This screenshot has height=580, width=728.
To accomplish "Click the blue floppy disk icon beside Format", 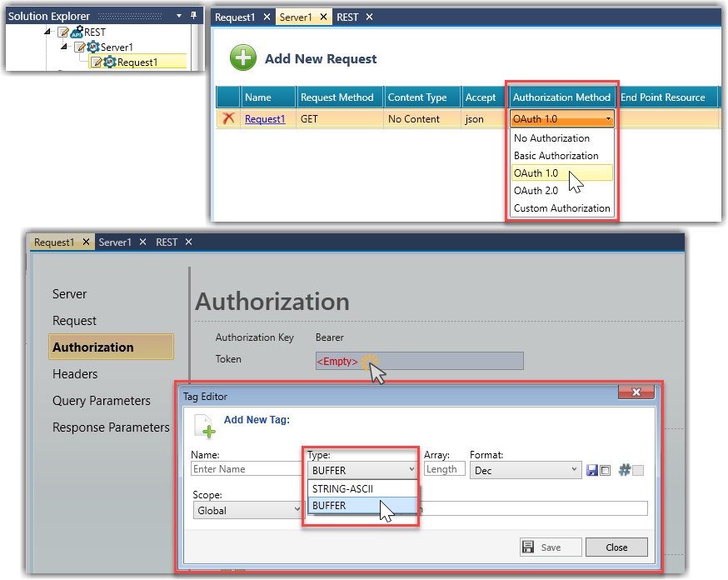I will [x=592, y=470].
